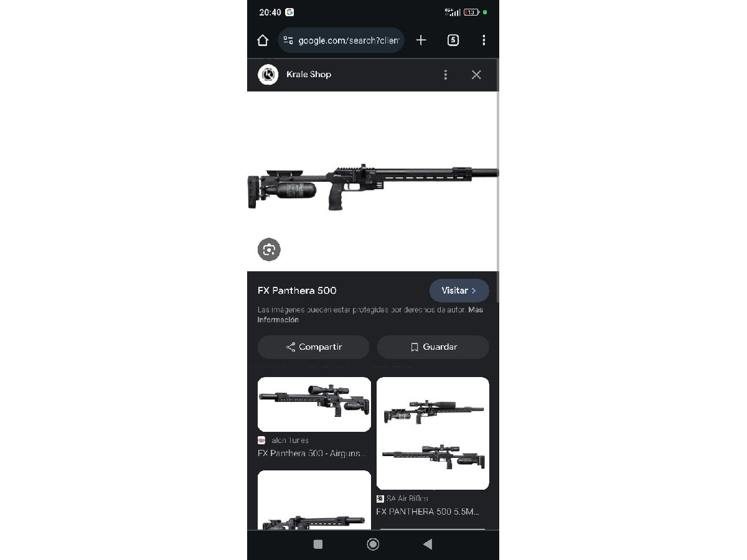Viewport: 747px width, 560px height.
Task: Tap the main FX Panthera rifle image
Action: pos(373,181)
